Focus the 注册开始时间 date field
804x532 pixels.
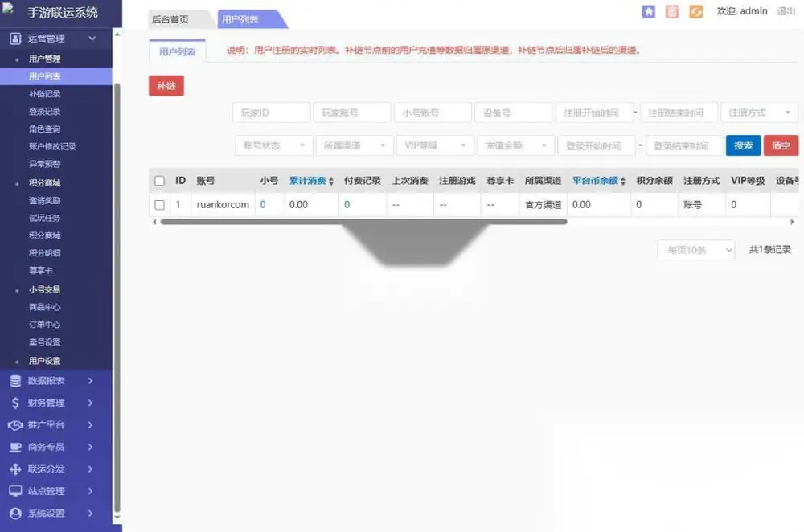coord(594,113)
